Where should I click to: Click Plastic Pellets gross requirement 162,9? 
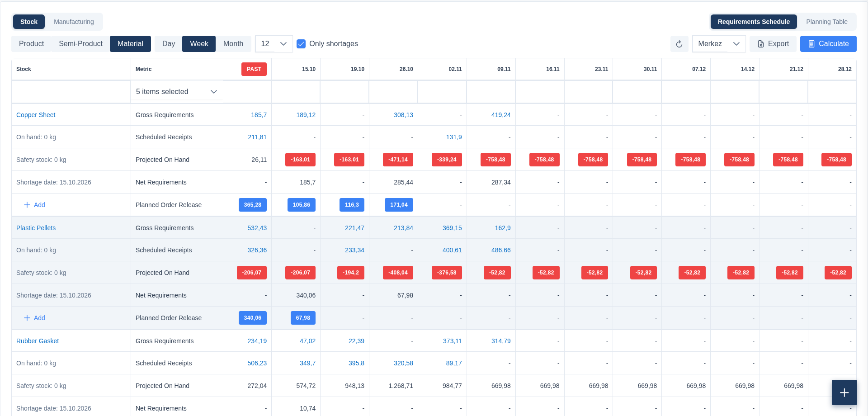(503, 228)
